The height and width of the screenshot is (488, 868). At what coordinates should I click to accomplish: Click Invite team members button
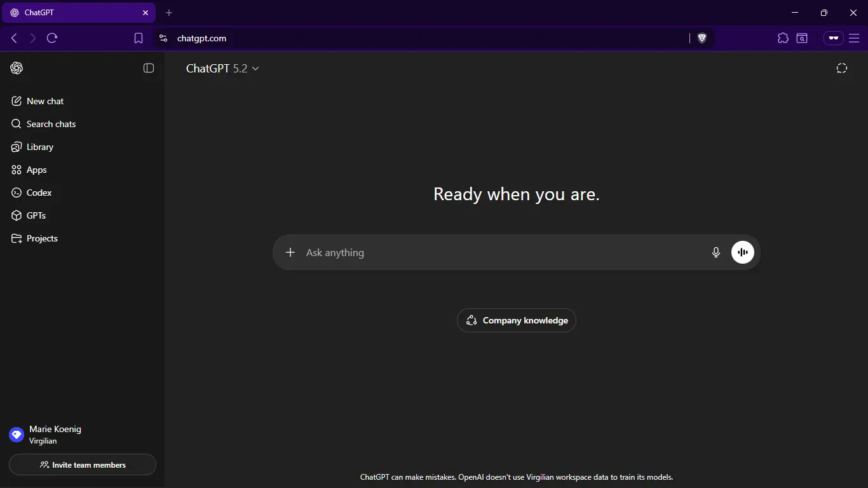83,464
